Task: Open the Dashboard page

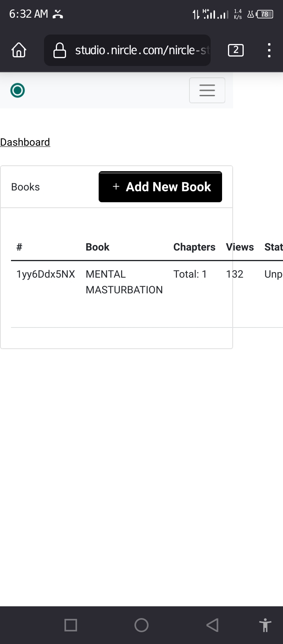Action: tap(25, 142)
